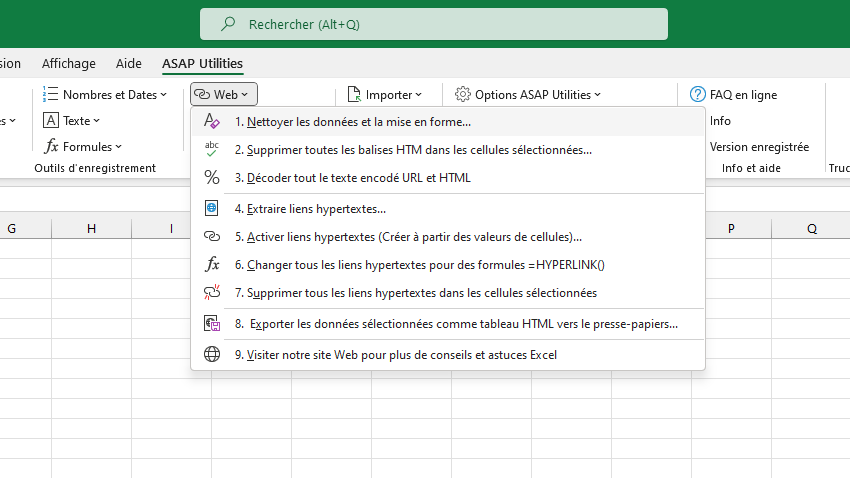
Task: Click the Importer document icon
Action: (354, 94)
